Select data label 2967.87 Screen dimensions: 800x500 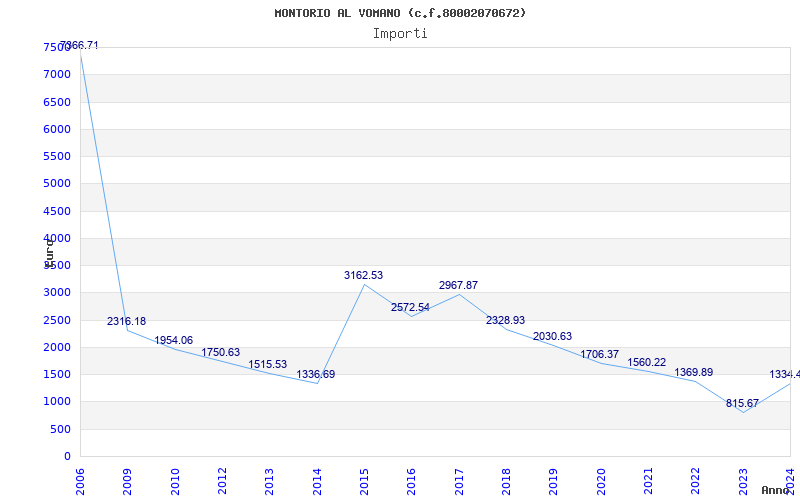pyautogui.click(x=458, y=286)
